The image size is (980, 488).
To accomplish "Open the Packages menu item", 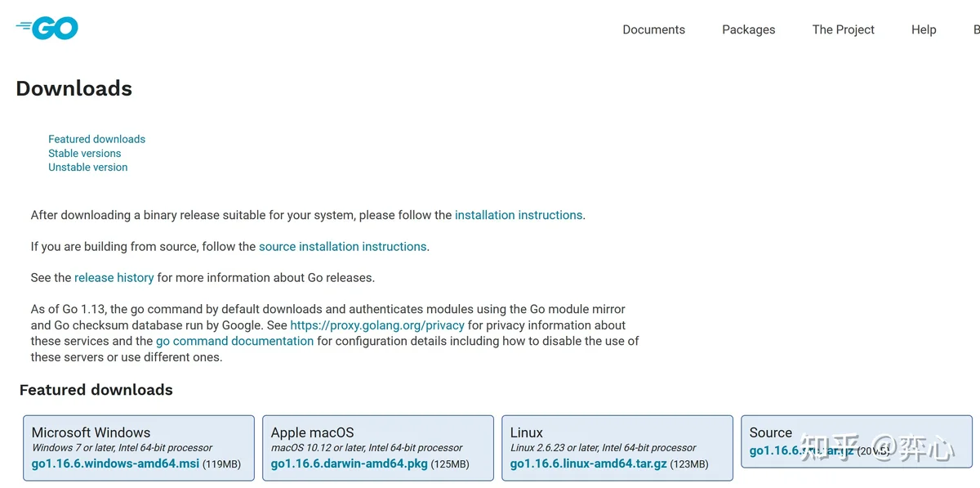I will coord(748,29).
